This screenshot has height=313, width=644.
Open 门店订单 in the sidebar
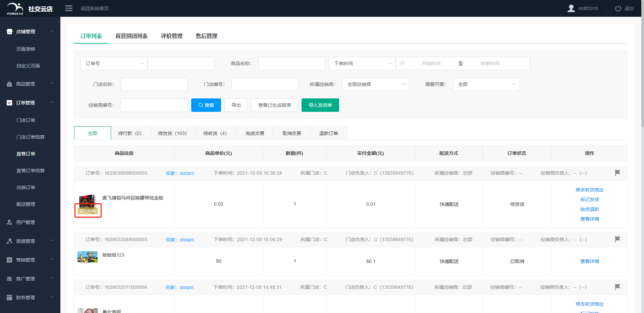pos(26,120)
